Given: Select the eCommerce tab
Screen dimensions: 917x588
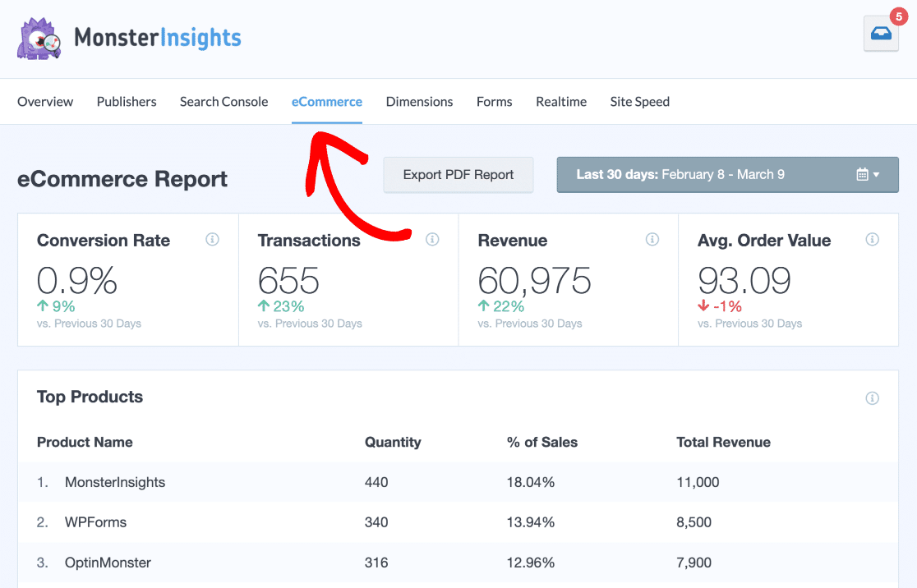Looking at the screenshot, I should 327,102.
